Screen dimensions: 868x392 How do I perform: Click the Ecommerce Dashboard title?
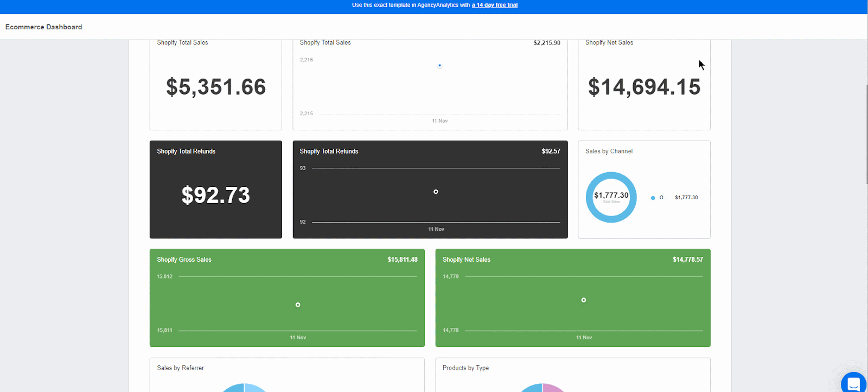click(x=44, y=27)
